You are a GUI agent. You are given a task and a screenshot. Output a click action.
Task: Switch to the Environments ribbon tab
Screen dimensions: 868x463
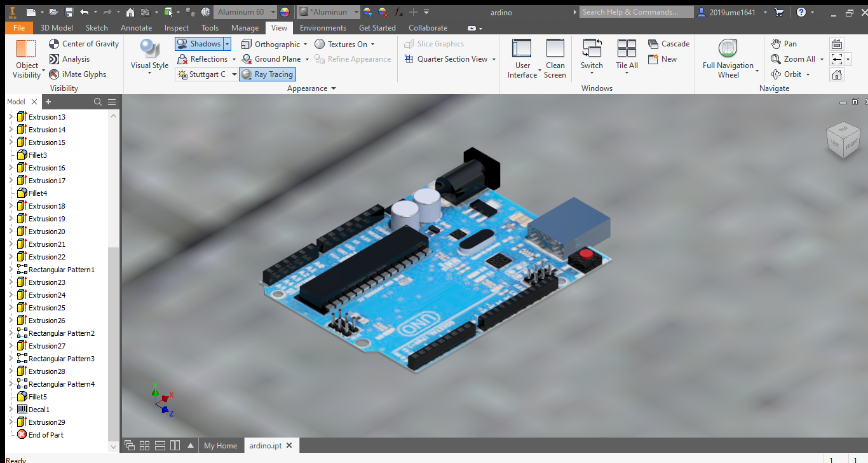click(323, 28)
